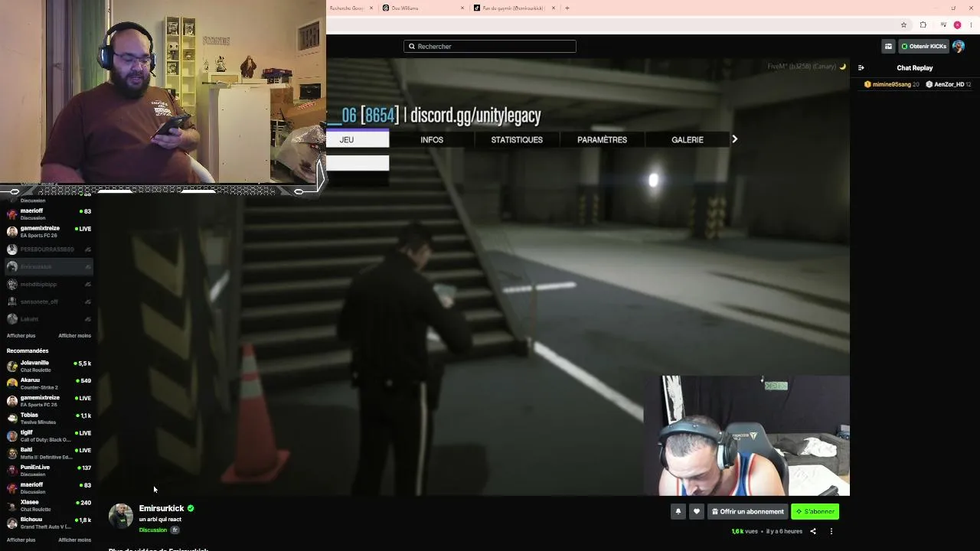Click the "il y a 6 heures" timestamp

(x=785, y=531)
